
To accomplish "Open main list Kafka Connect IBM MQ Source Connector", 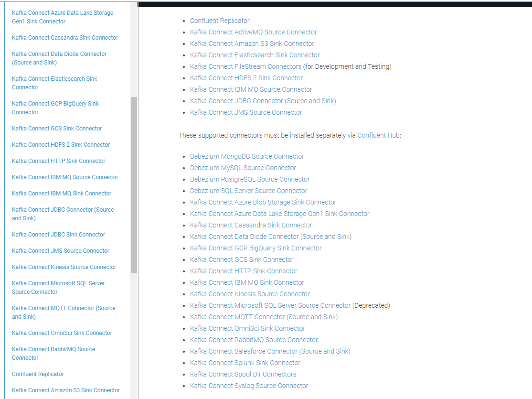I will [251, 90].
